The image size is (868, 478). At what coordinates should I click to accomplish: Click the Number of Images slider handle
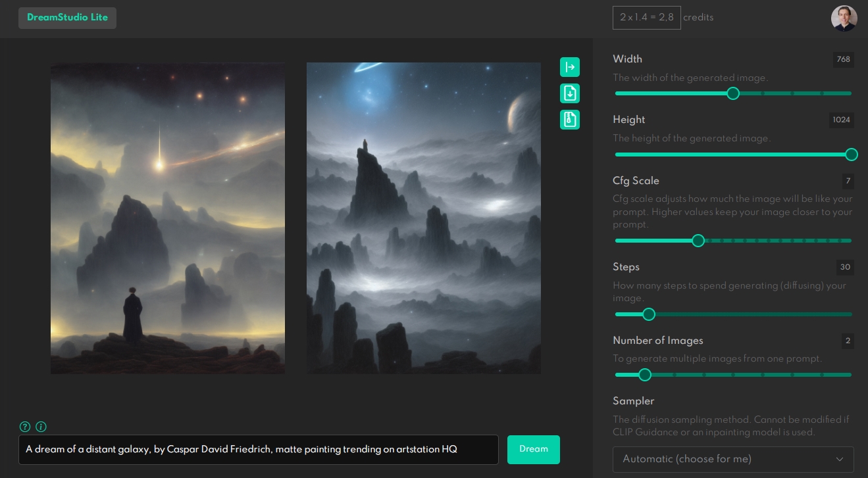click(x=645, y=375)
